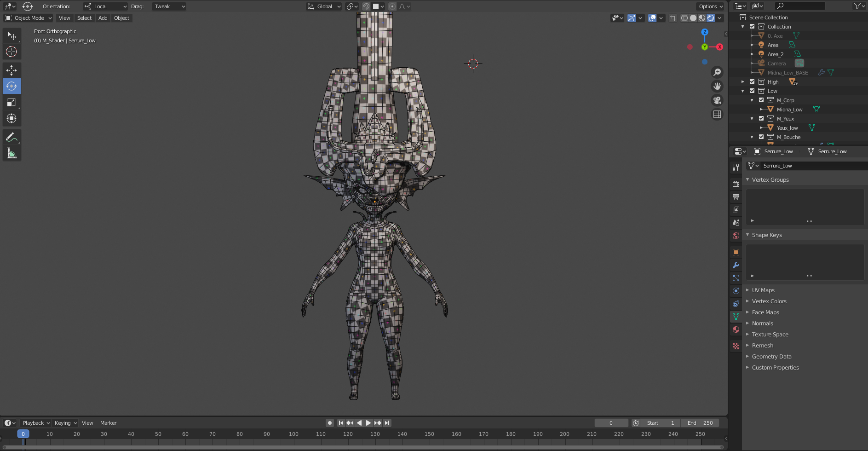Open the Drag Tweak dropdown
Image resolution: width=868 pixels, height=451 pixels.
169,6
